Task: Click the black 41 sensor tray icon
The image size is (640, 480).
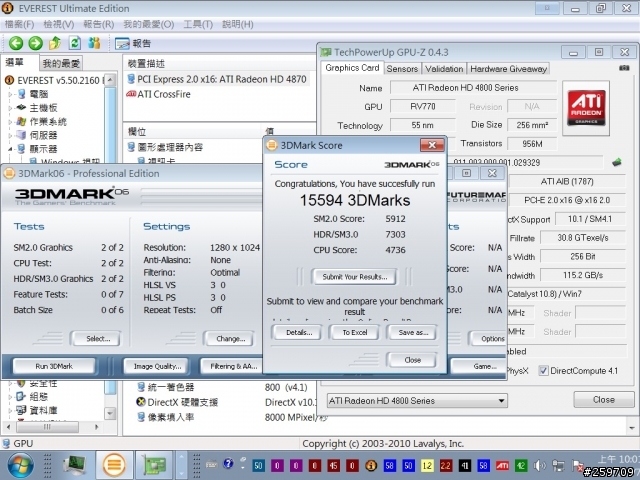Action: click(x=464, y=465)
